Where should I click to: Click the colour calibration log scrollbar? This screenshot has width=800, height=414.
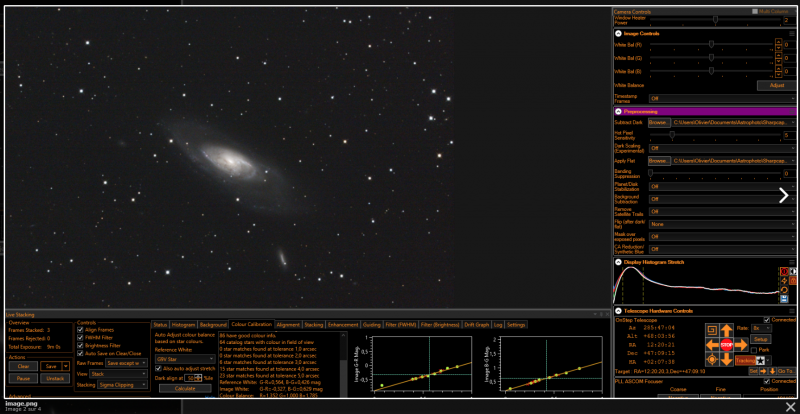tap(343, 363)
